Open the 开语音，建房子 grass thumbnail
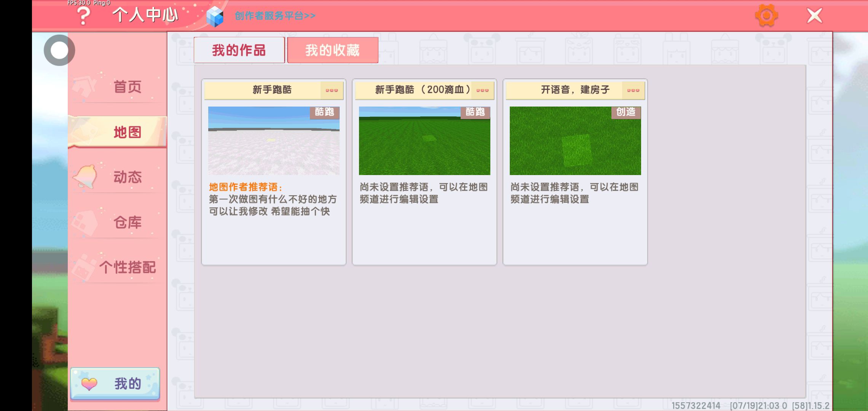The width and height of the screenshot is (868, 411). [575, 141]
